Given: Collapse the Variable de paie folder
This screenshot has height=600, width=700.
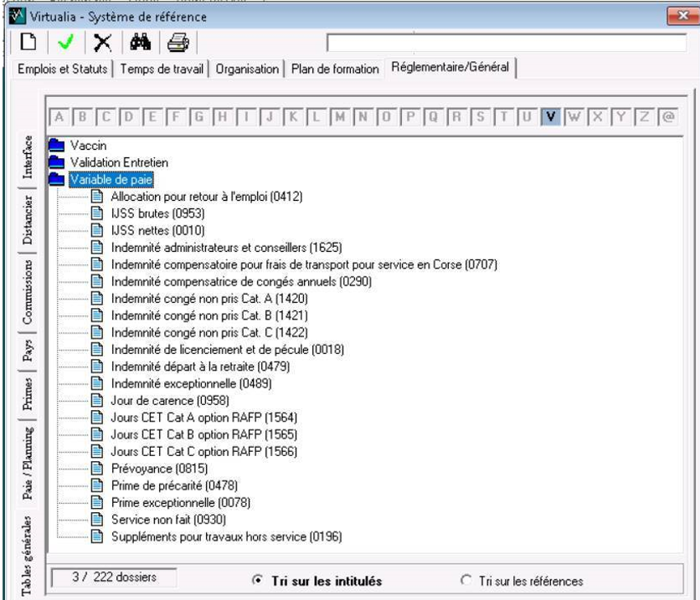Looking at the screenshot, I should pyautogui.click(x=57, y=178).
